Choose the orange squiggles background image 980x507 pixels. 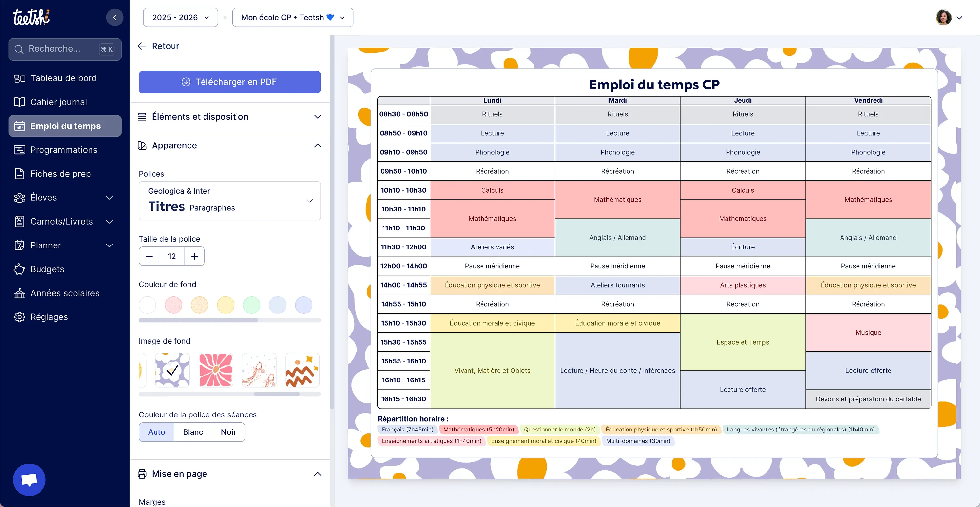[302, 370]
